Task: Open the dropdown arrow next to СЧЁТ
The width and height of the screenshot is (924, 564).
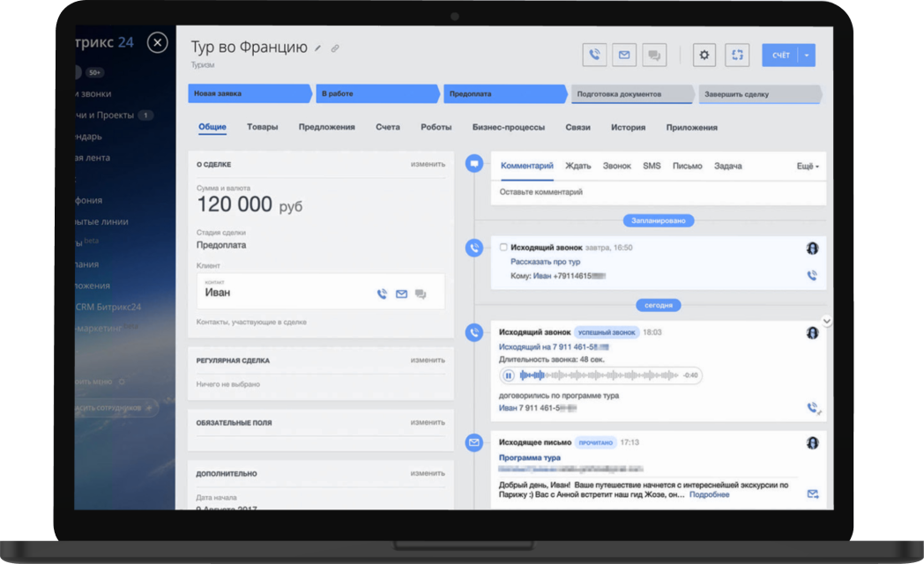Action: tap(807, 55)
